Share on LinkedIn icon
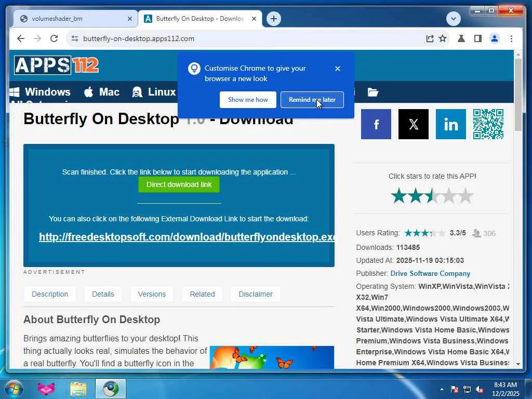 (450, 124)
